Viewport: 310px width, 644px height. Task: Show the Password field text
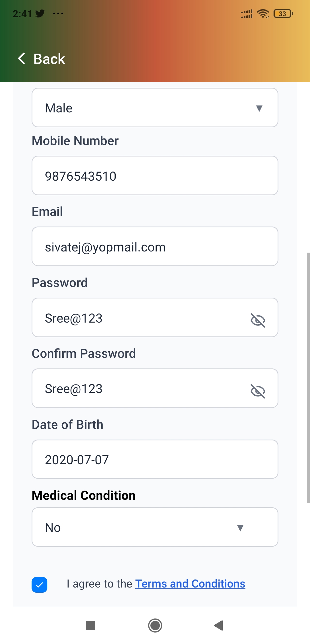coord(258,320)
